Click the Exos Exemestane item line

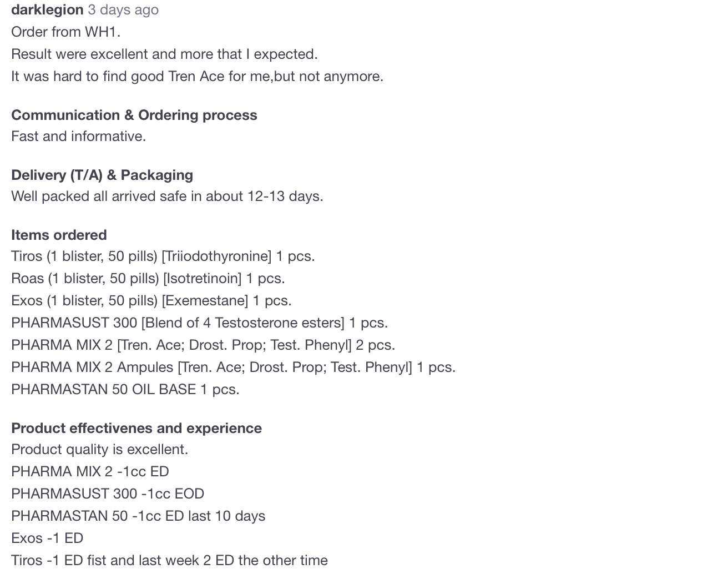click(151, 300)
